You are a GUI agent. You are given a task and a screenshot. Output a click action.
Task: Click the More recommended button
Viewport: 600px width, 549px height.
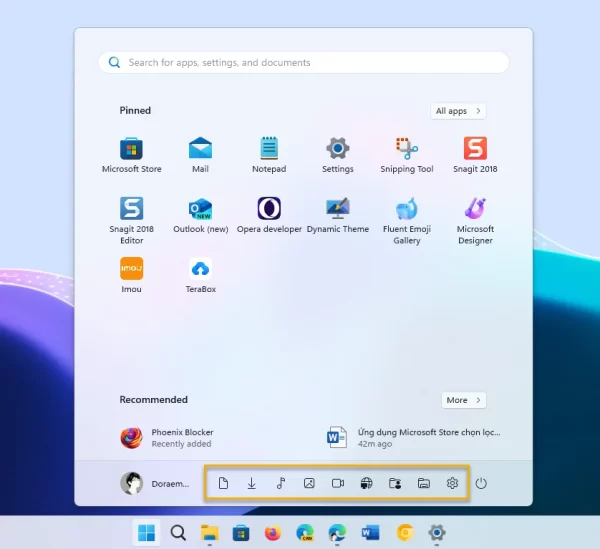(x=463, y=400)
